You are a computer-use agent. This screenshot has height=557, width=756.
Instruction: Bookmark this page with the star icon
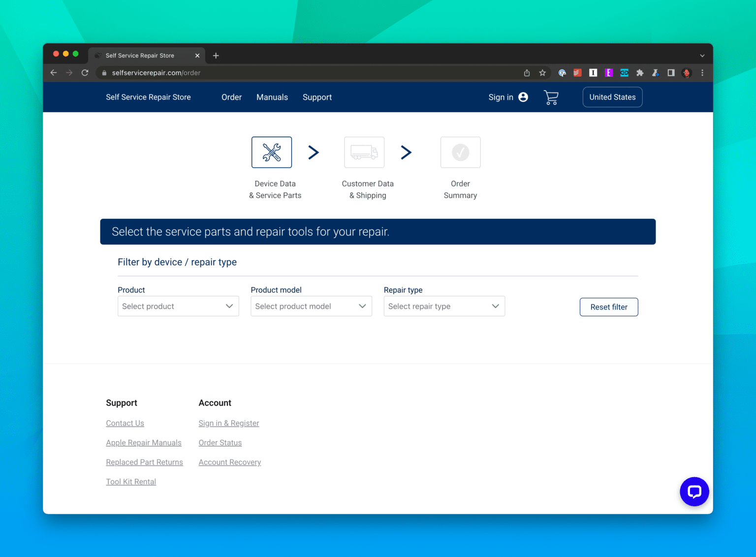542,73
